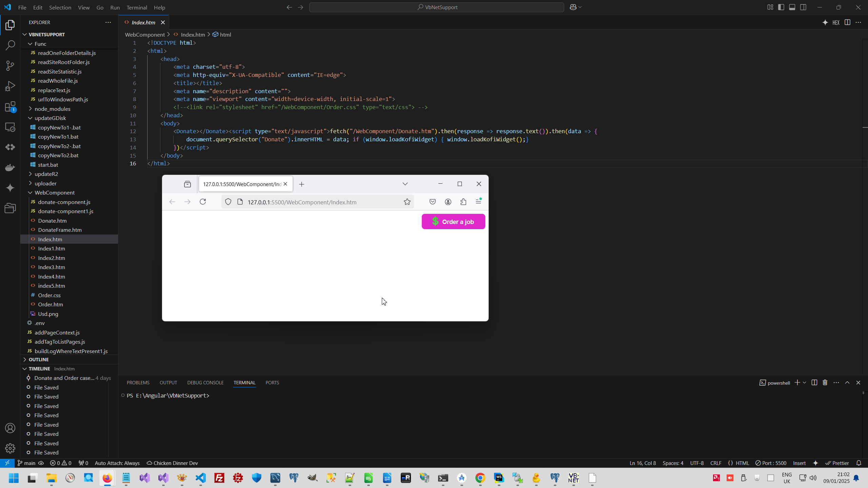Toggle primary side bar visibility

pos(781,7)
